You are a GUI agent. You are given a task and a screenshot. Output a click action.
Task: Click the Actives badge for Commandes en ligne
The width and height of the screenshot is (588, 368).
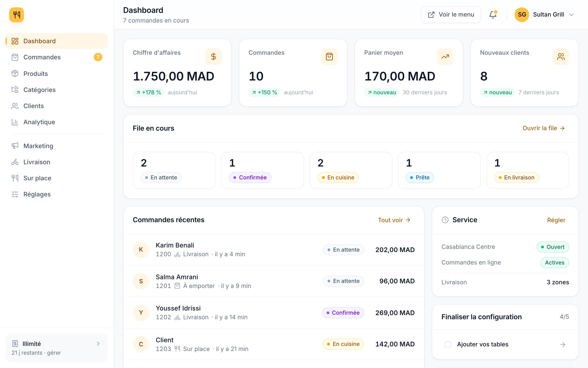(555, 263)
